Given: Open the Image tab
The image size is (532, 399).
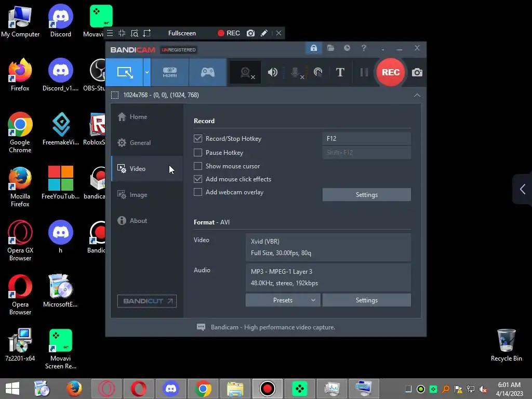Looking at the screenshot, I should coord(147,195).
